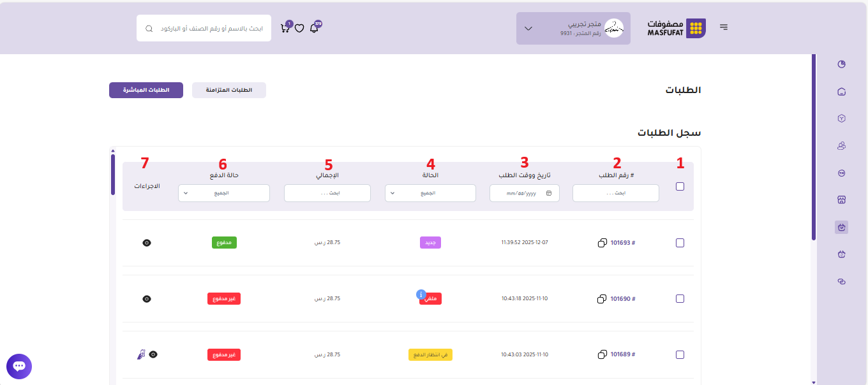Screen dimensions: 868x385
Task: Click info badge on cancelled order status
Action: 421,294
